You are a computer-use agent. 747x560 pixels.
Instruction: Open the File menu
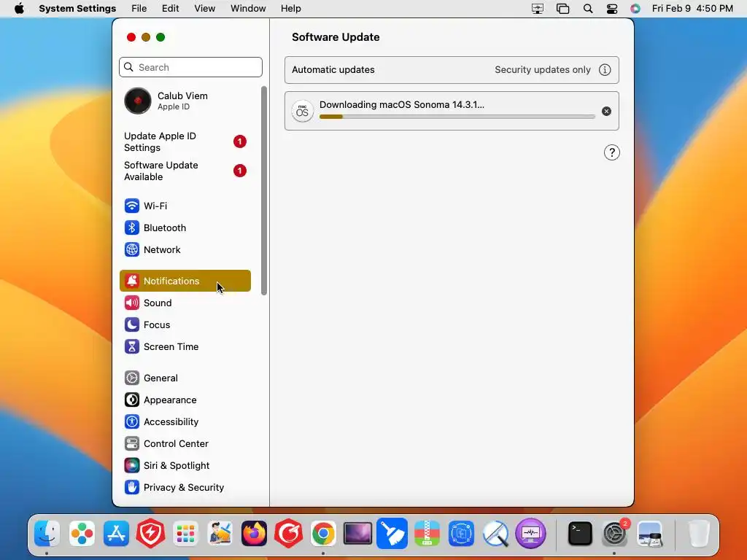pyautogui.click(x=139, y=9)
